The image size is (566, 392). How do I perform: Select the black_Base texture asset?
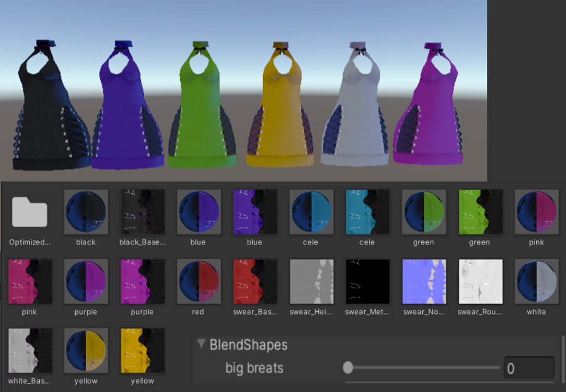point(142,212)
